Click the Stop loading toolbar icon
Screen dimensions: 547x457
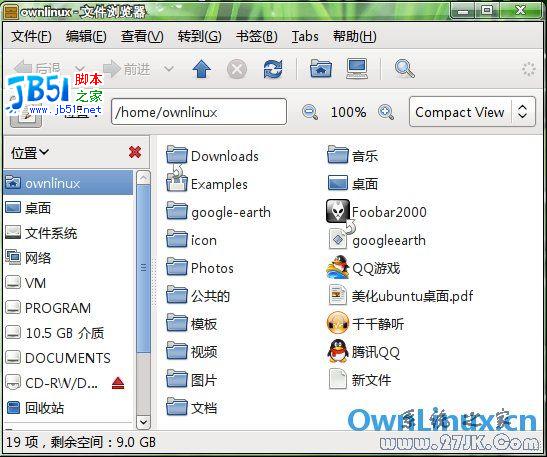click(x=237, y=69)
